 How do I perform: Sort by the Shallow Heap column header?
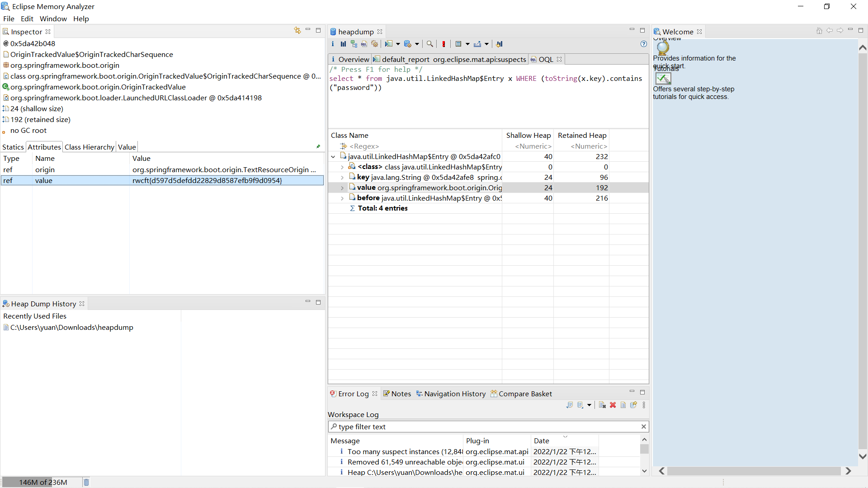(x=528, y=135)
